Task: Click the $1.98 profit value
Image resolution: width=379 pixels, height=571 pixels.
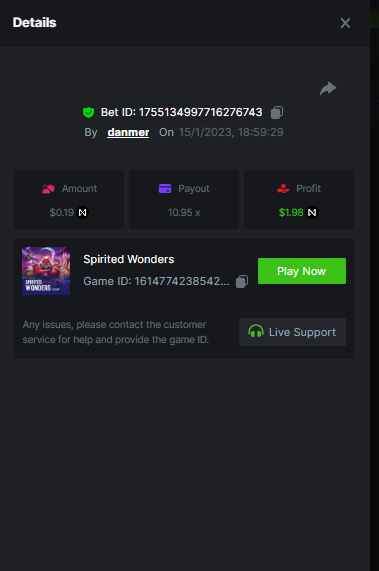Action: (291, 212)
